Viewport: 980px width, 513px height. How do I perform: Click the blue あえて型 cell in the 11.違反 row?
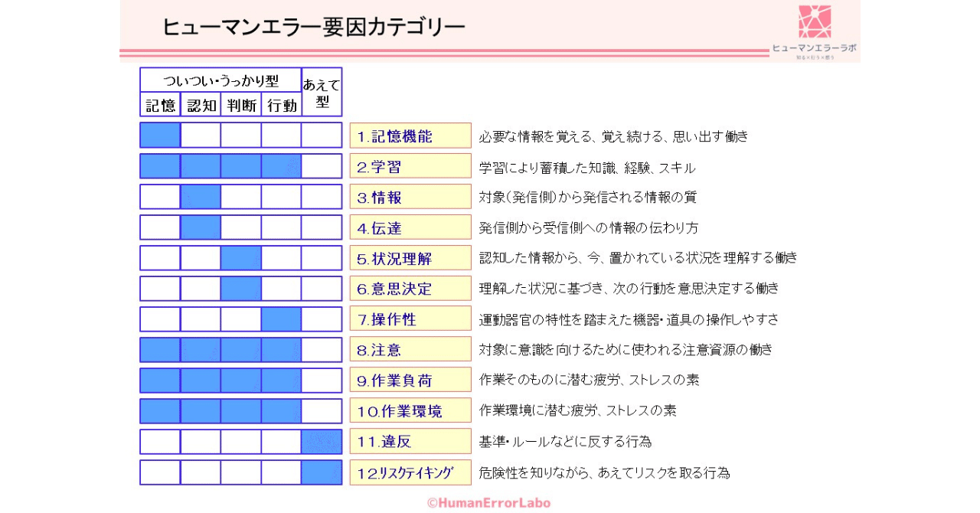pos(322,442)
